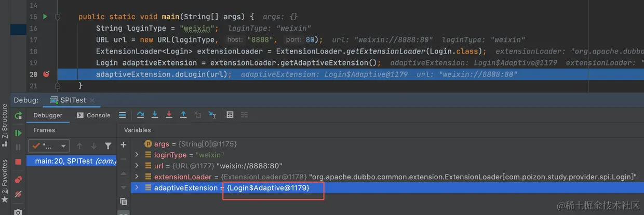Add new watch with plus icon
644x215 pixels.
(x=123, y=145)
